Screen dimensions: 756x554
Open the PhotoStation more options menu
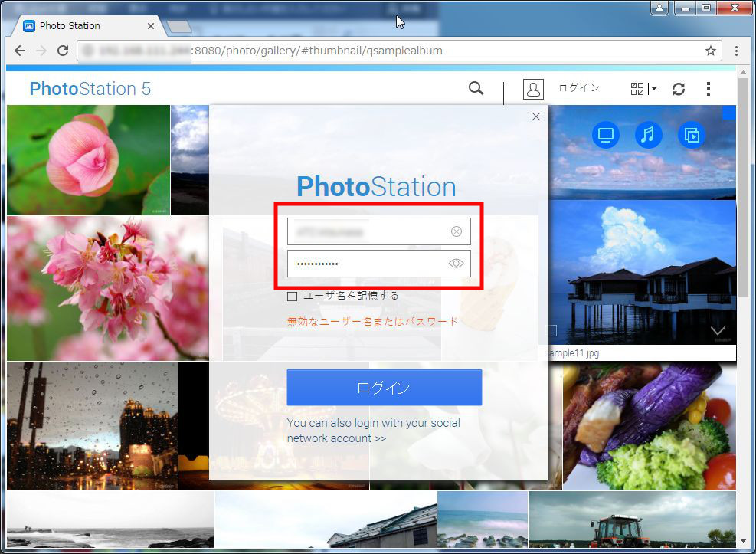click(x=709, y=89)
